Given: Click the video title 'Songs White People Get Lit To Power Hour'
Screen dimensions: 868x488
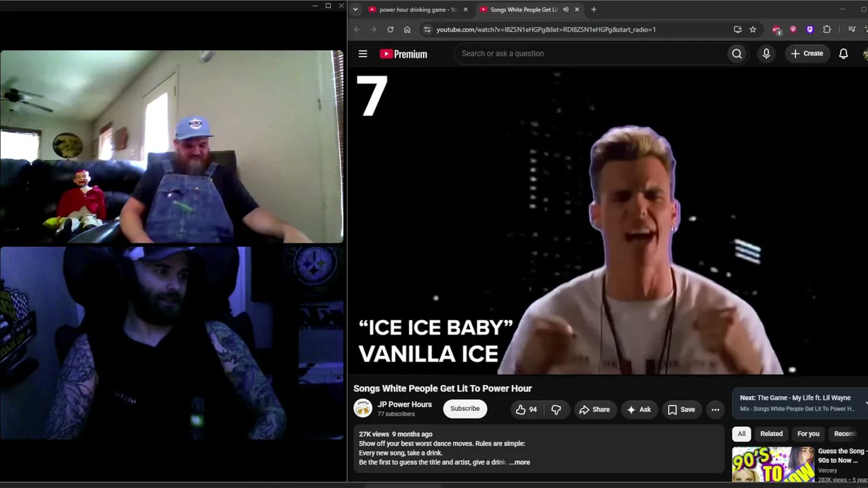Looking at the screenshot, I should (442, 388).
